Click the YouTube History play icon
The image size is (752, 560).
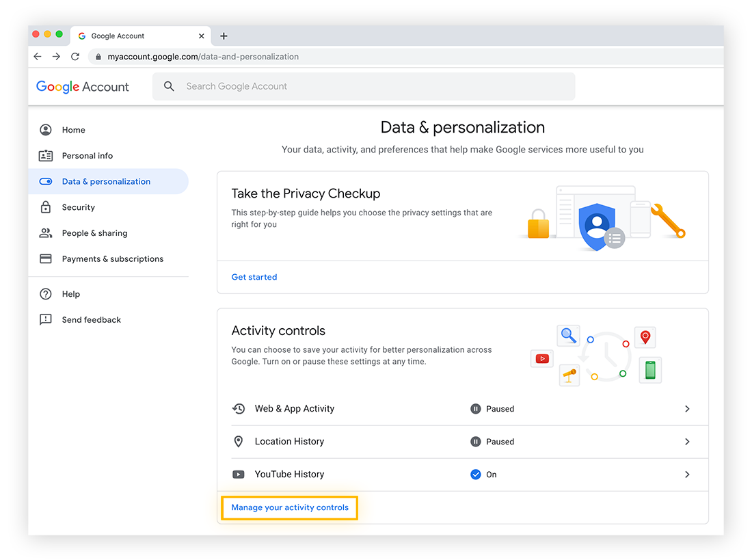tap(239, 474)
